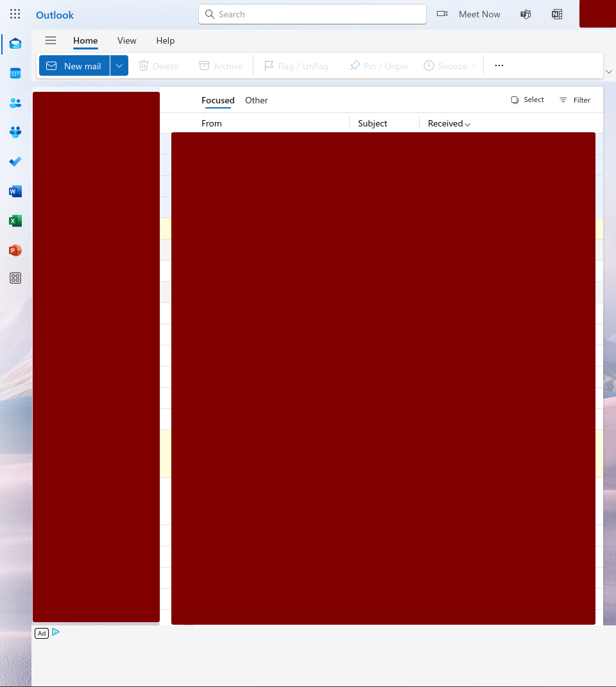The image size is (616, 687).
Task: Collapse the ribbon with the bottom chevron
Action: [x=608, y=72]
